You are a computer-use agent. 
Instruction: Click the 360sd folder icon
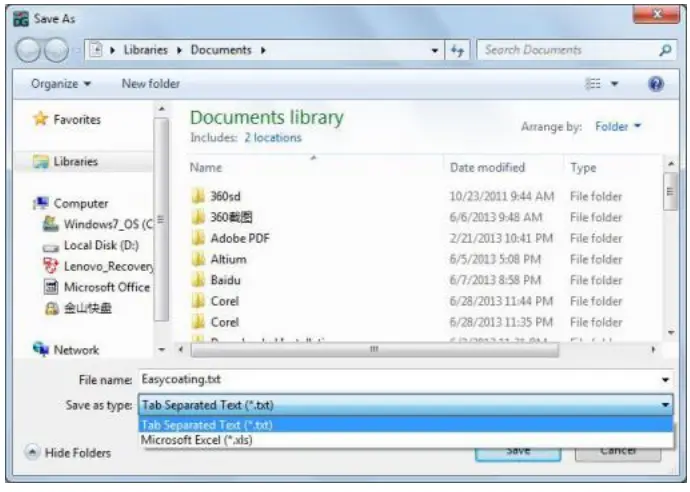click(198, 196)
